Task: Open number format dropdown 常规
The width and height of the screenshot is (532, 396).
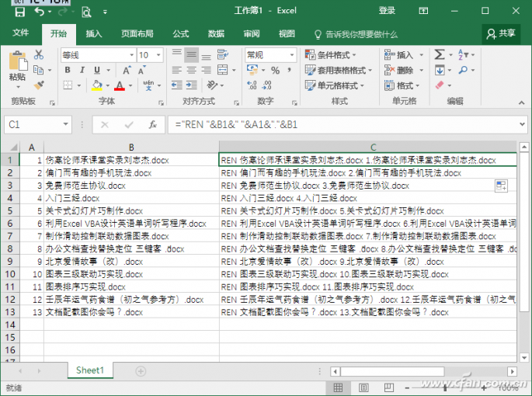Action: 291,55
